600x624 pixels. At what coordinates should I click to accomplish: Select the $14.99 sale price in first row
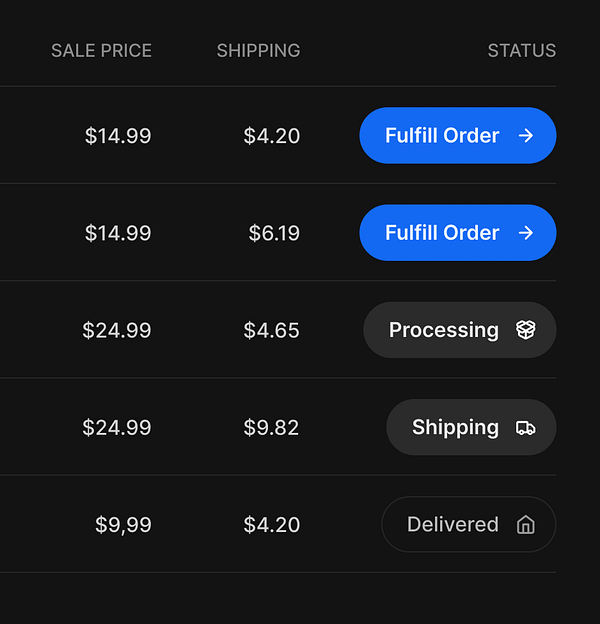[x=118, y=136]
